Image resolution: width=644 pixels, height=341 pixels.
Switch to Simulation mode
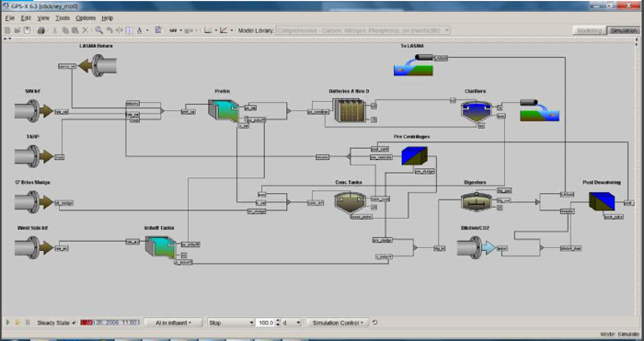point(623,30)
